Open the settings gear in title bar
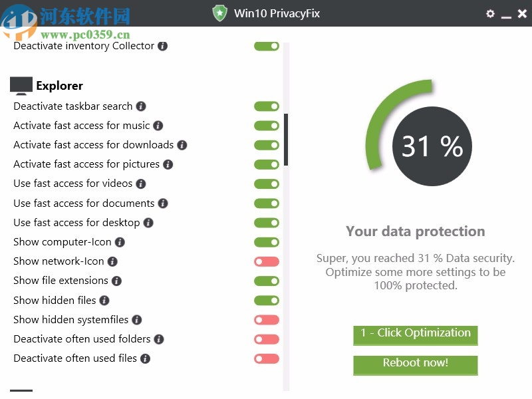 pos(491,13)
